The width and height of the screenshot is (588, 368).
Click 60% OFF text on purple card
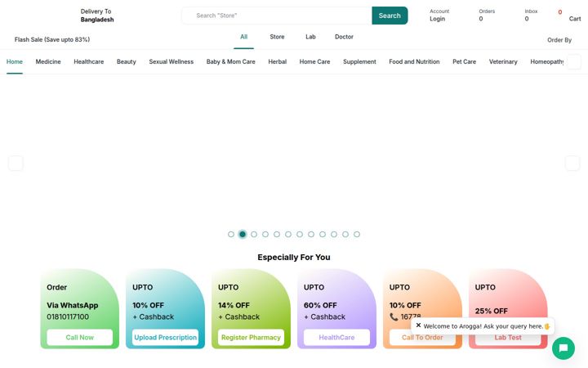320,305
